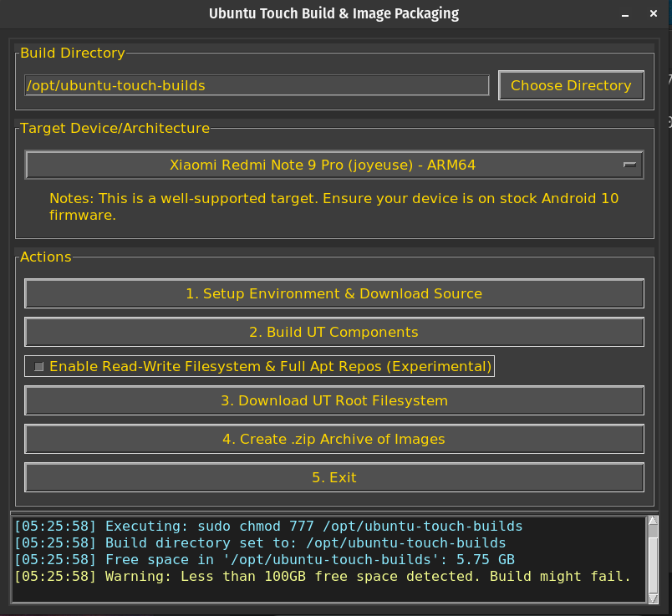
Task: Click the 'Build directory set to' log line
Action: click(x=260, y=542)
